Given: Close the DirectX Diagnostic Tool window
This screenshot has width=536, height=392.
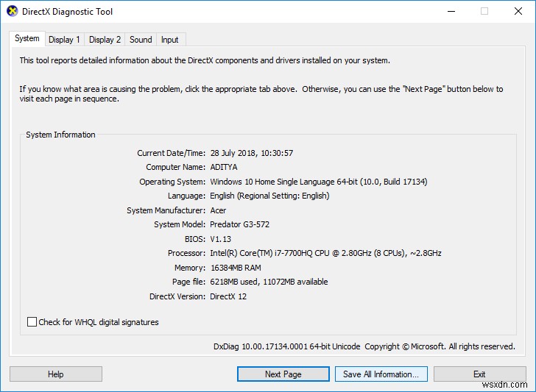Looking at the screenshot, I should tap(518, 12).
